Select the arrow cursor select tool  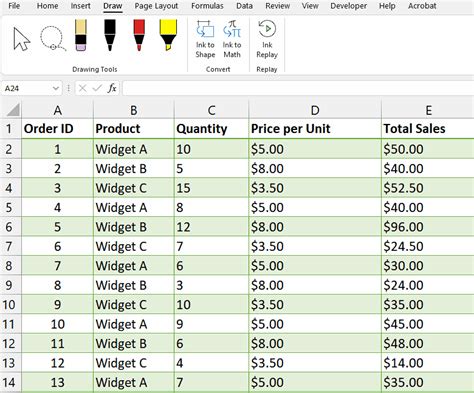[x=22, y=39]
